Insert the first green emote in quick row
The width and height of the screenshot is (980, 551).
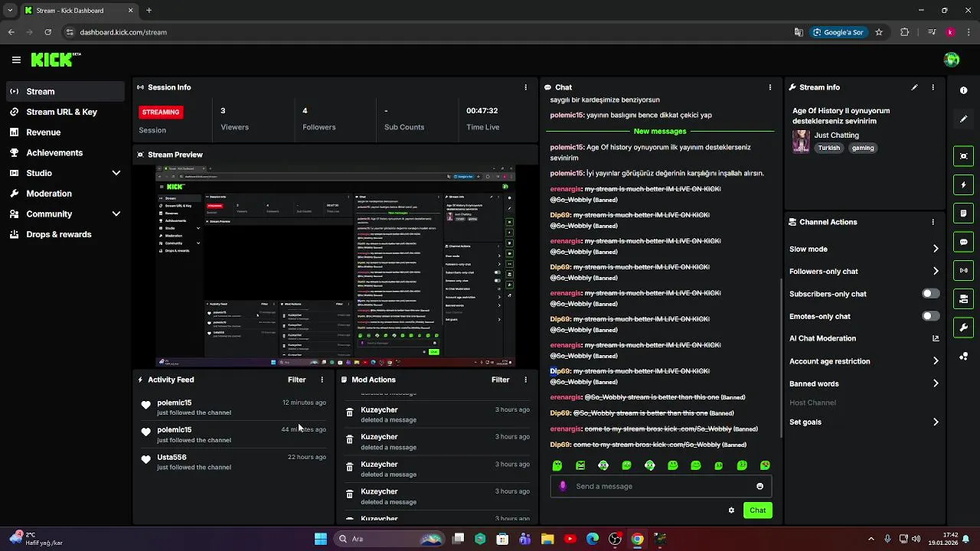tap(557, 465)
